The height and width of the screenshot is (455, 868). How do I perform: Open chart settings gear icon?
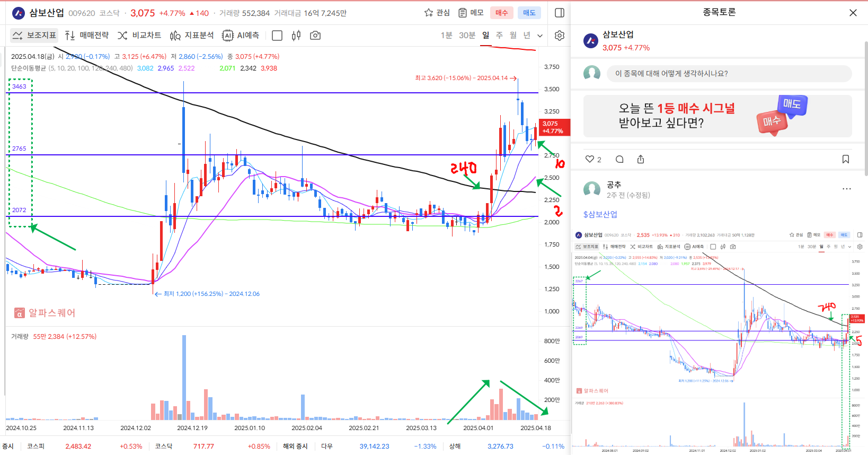559,36
